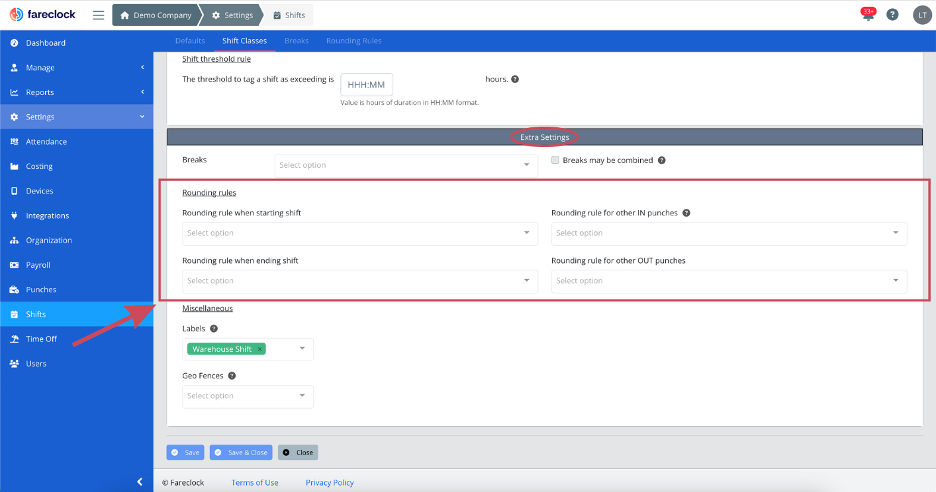Open the Breaks dropdown
The width and height of the screenshot is (936, 492).
point(406,165)
